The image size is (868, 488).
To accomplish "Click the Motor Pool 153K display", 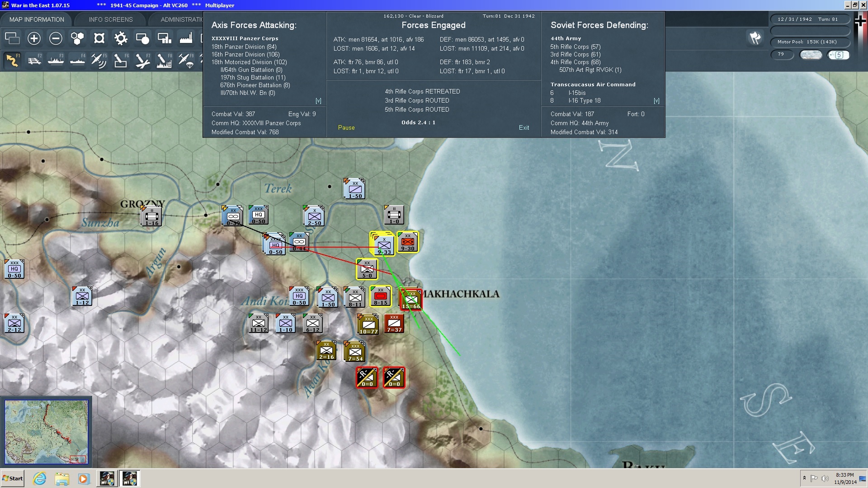I will (810, 42).
